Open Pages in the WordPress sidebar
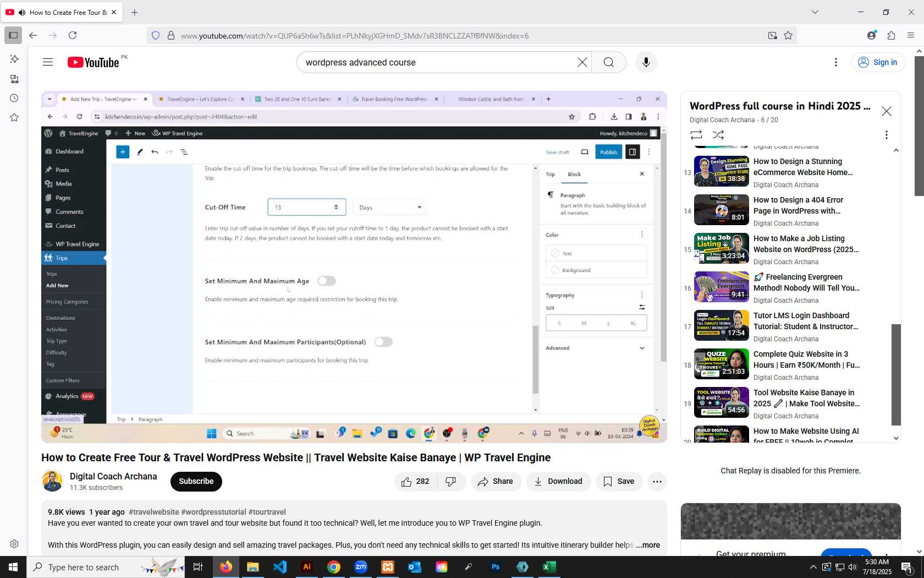 point(63,198)
